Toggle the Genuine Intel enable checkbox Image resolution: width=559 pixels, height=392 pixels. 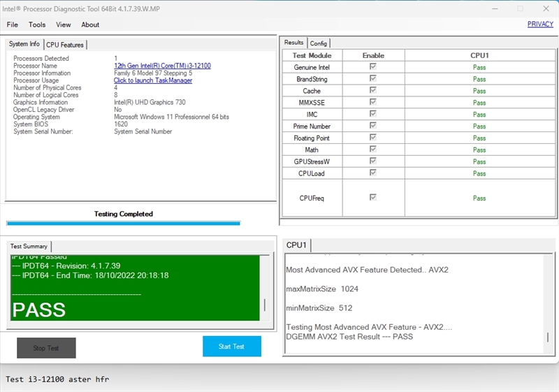373,67
